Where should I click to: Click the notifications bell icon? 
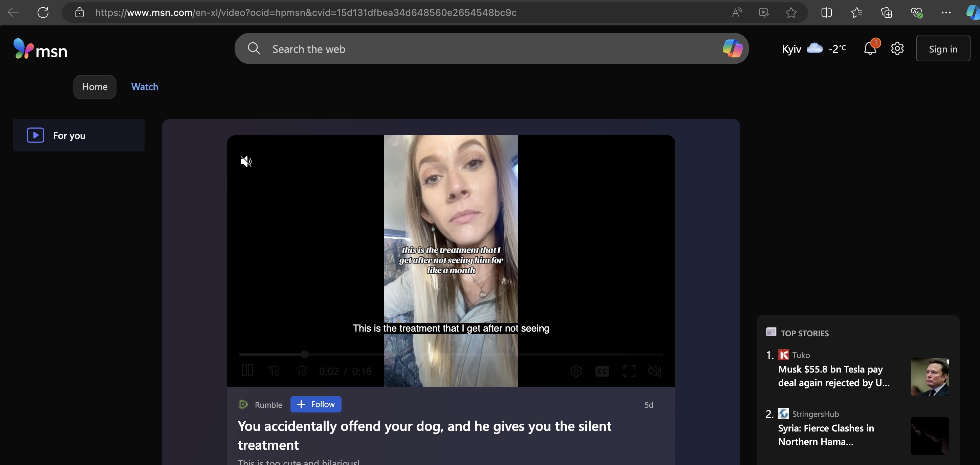(871, 48)
